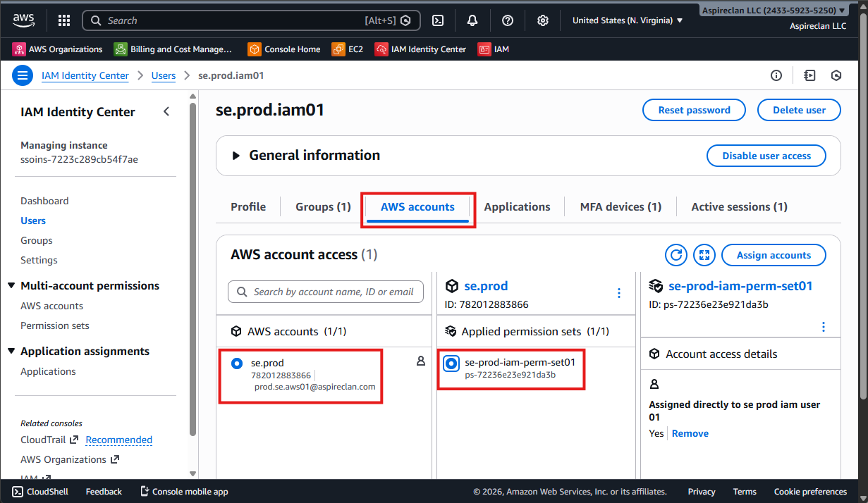868x503 pixels.
Task: Open Dashboard in side navigation
Action: click(x=44, y=201)
